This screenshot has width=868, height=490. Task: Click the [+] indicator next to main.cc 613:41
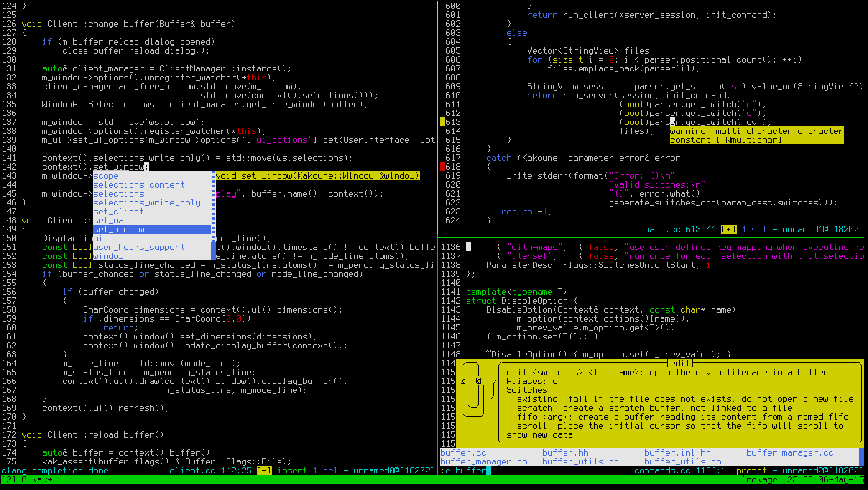(x=729, y=228)
